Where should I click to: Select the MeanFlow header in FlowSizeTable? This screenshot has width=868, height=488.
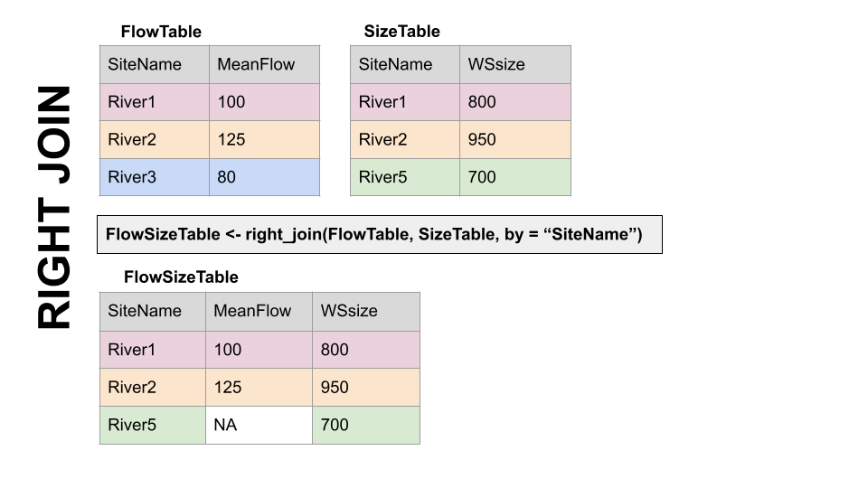(x=259, y=311)
